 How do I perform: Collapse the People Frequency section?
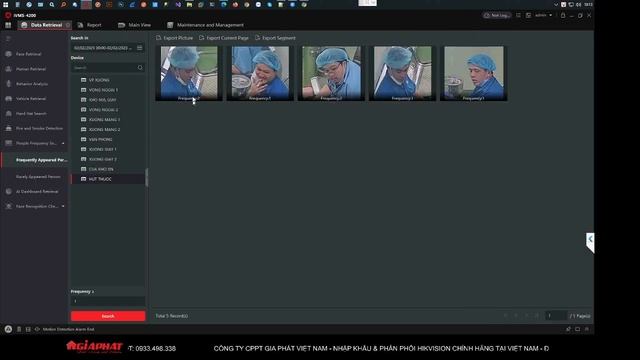pos(63,143)
